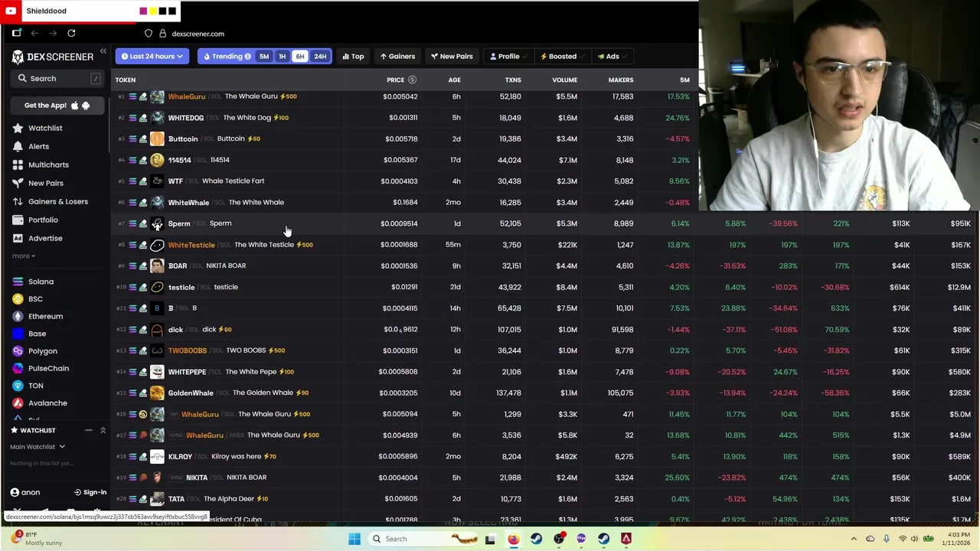Open Advertise Ad icon
The image size is (980, 551).
click(18, 238)
